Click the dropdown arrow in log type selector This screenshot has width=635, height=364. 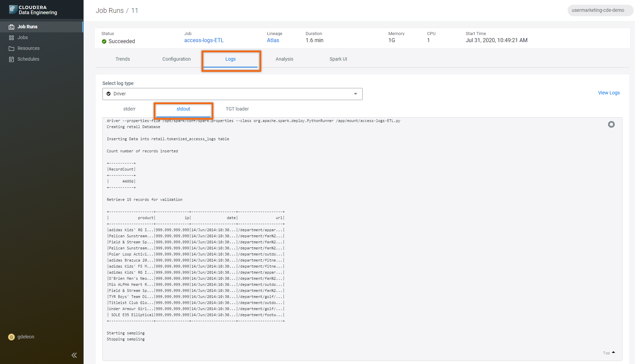(355, 94)
